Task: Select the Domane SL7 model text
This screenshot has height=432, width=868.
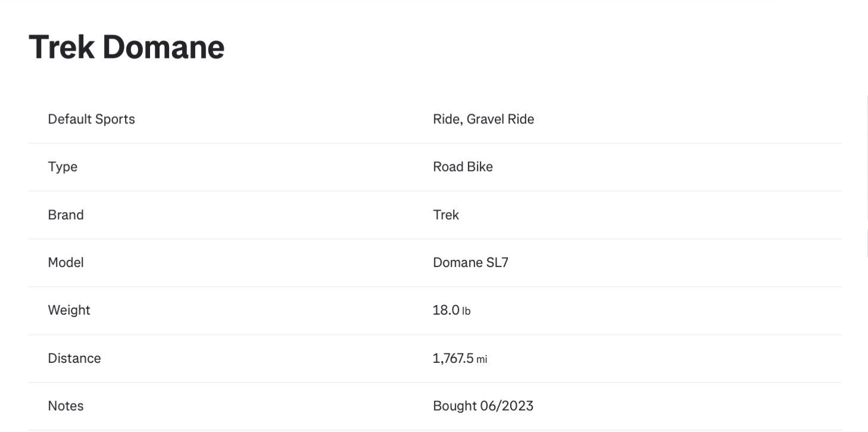Action: [x=470, y=262]
